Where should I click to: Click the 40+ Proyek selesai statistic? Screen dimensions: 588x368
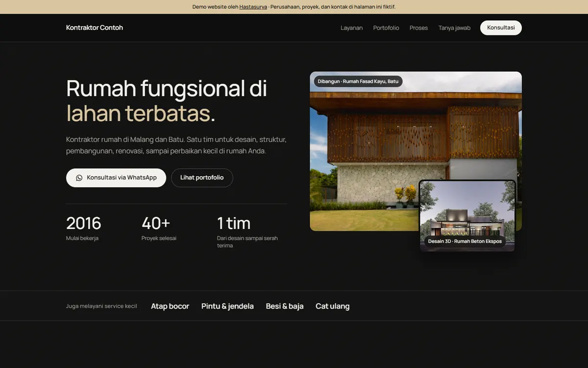click(159, 228)
